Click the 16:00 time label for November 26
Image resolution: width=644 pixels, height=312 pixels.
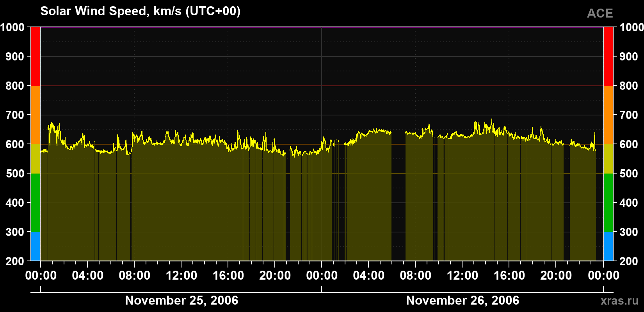509,276
